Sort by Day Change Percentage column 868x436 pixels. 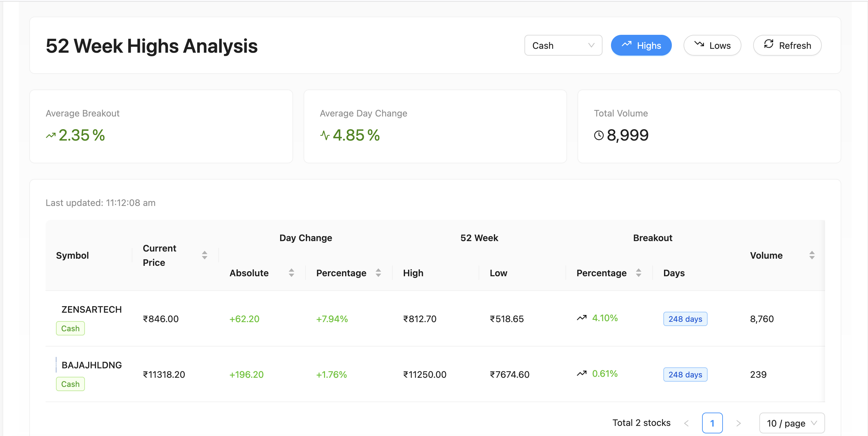[x=378, y=273]
